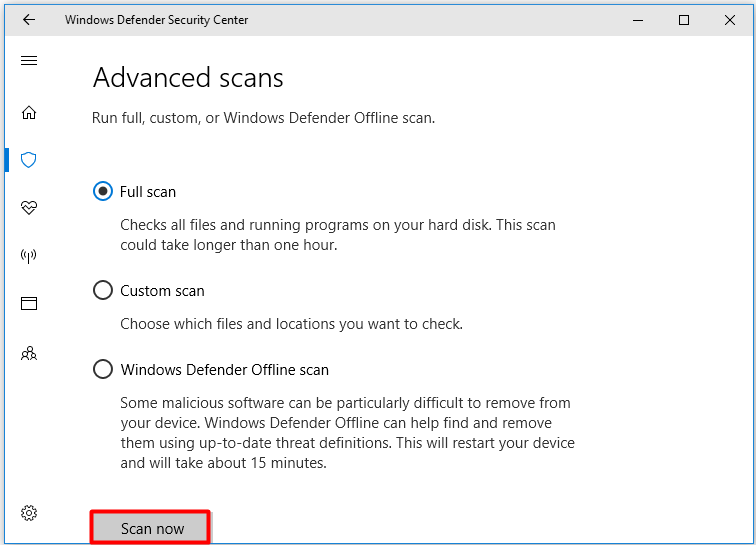Choose Windows Defender Offline scan option

(x=103, y=369)
